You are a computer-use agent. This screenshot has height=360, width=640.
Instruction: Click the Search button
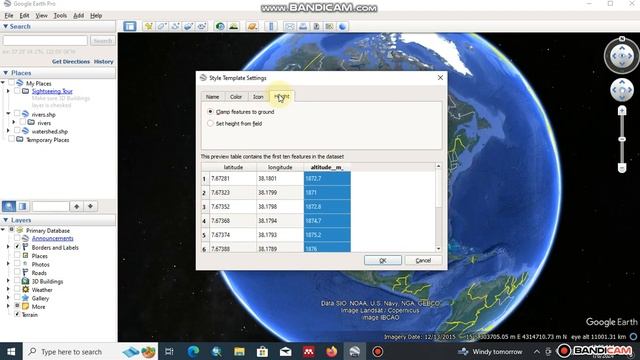click(x=102, y=40)
